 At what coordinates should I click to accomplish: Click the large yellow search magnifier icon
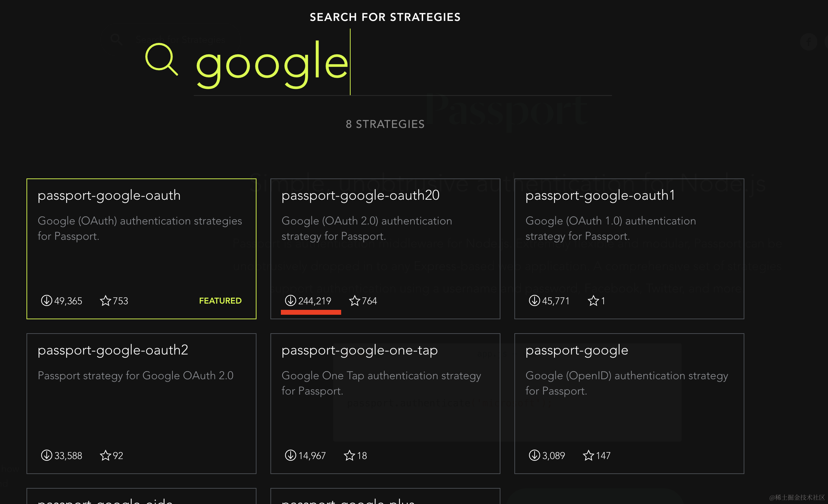click(x=161, y=59)
